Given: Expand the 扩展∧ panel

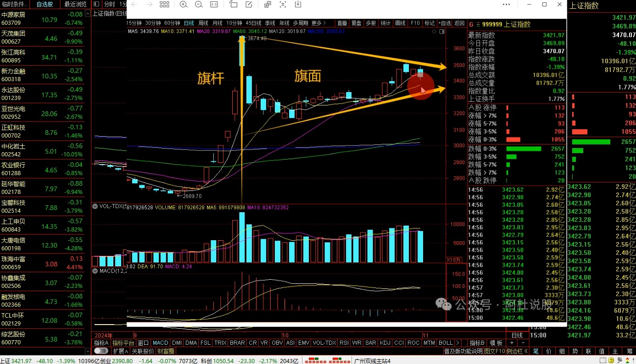Looking at the screenshot, I should pyautogui.click(x=120, y=351).
